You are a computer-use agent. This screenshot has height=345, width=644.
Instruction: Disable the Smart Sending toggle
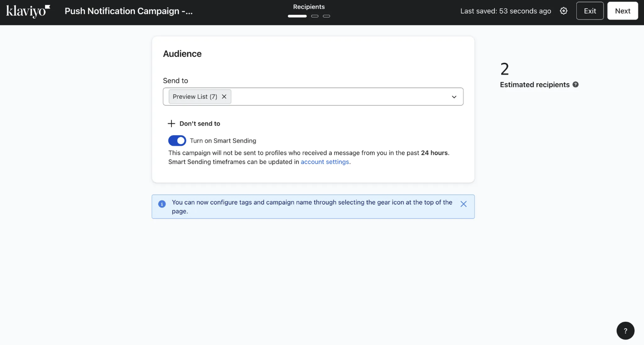point(177,141)
